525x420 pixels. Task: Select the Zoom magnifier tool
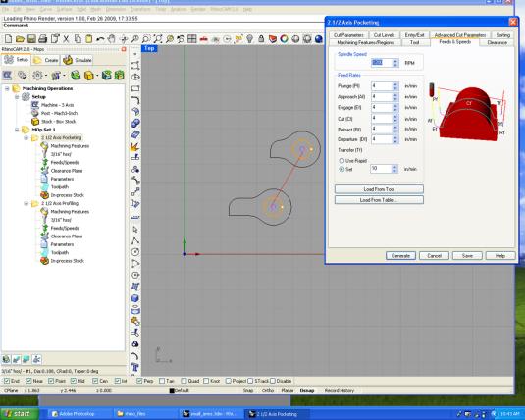pyautogui.click(x=135, y=39)
